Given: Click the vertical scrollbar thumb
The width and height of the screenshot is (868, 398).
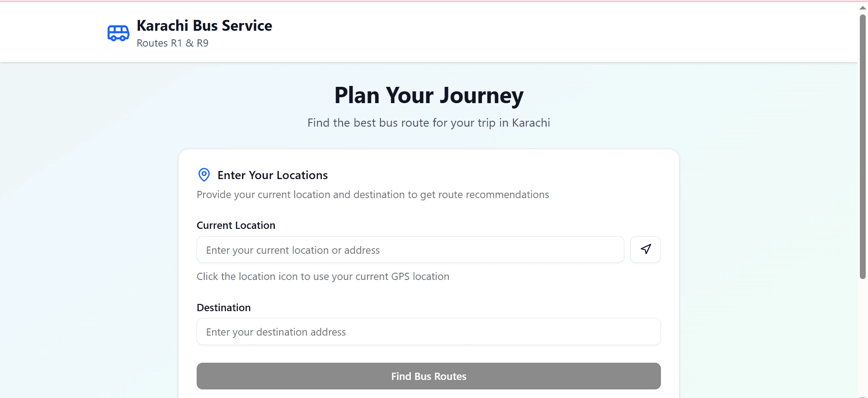Looking at the screenshot, I should (x=863, y=145).
